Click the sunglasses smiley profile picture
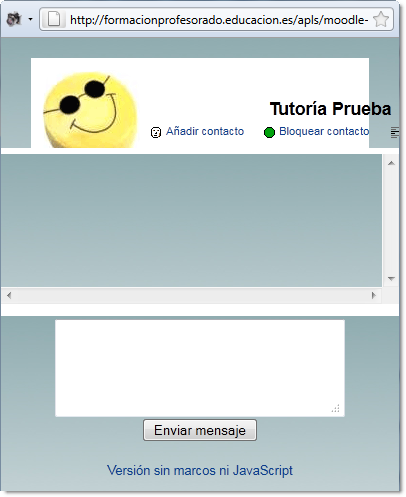Screen dimensions: 406x497 click(90, 110)
